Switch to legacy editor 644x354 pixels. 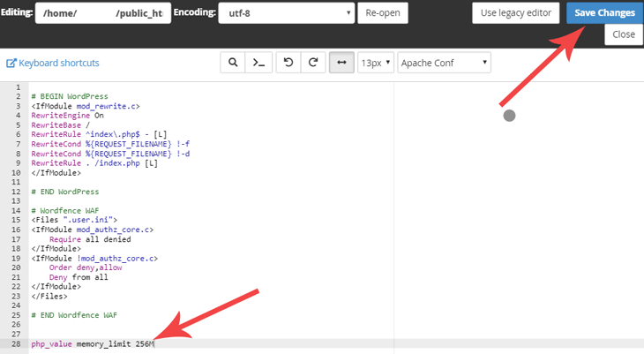pos(516,12)
